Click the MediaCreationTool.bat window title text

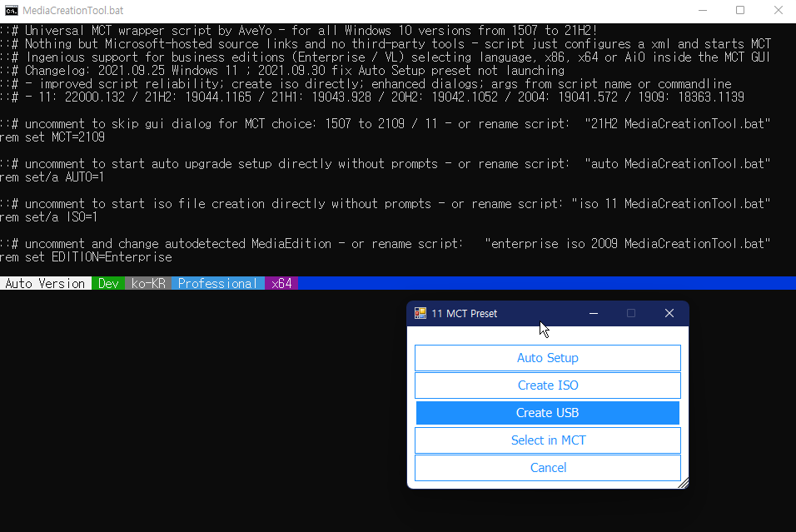73,11
